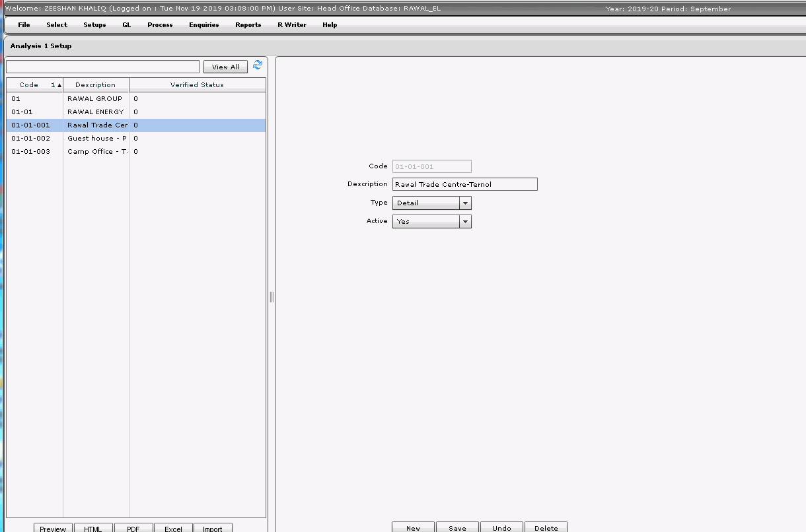Click the Import button
The image size is (806, 532).
coord(213,528)
